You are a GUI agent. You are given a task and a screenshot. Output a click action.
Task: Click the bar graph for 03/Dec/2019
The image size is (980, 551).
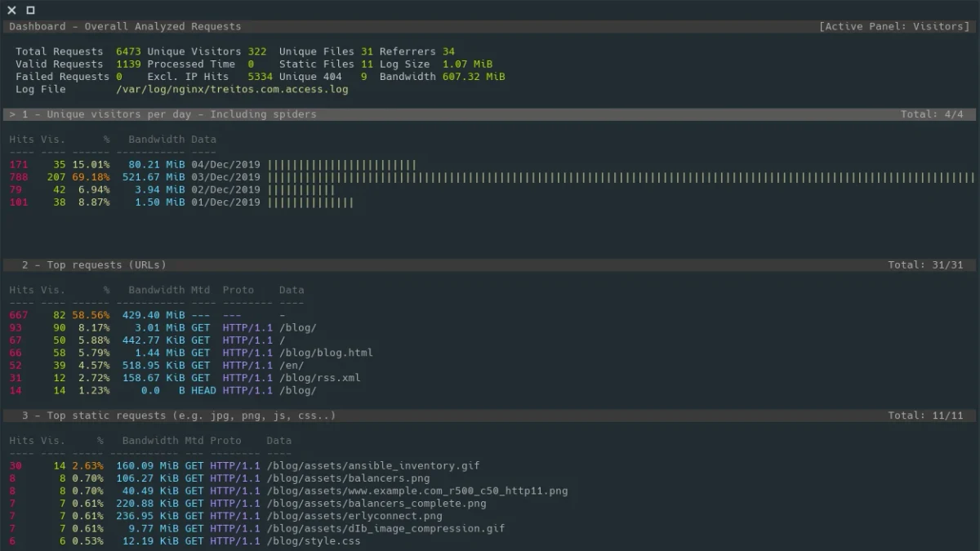tap(621, 177)
